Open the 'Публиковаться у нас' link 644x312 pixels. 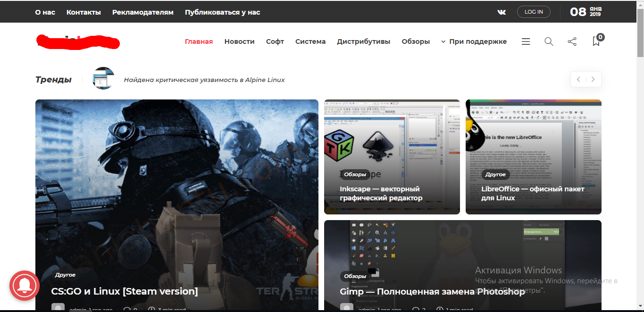tap(223, 12)
